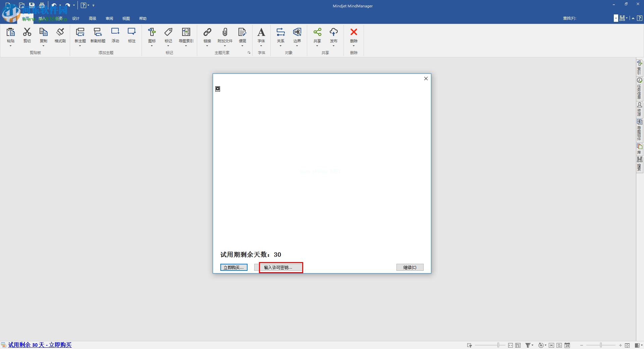Open the 字体 (Font) tool
The image size is (644, 349).
pos(261,32)
